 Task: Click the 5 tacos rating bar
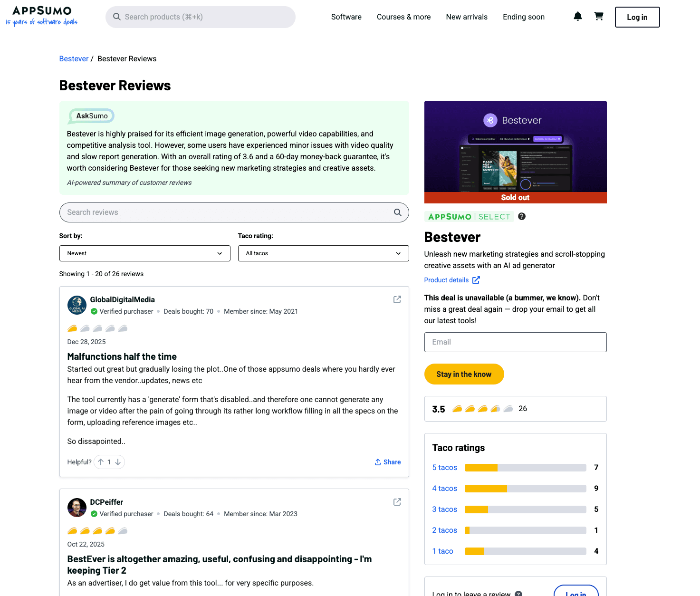tap(526, 468)
